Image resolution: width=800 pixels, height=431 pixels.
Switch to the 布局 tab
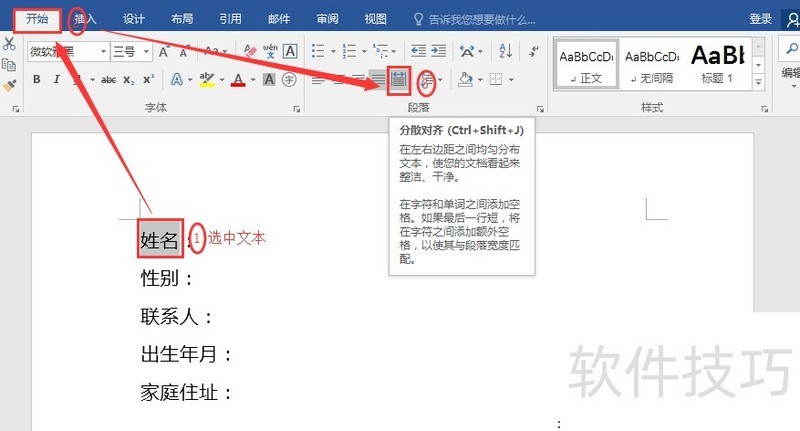click(182, 19)
